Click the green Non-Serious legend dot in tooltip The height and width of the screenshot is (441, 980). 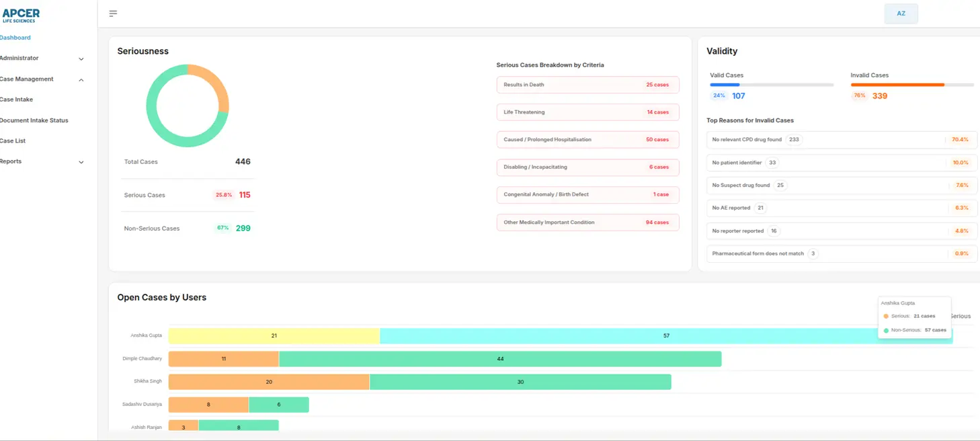(886, 329)
